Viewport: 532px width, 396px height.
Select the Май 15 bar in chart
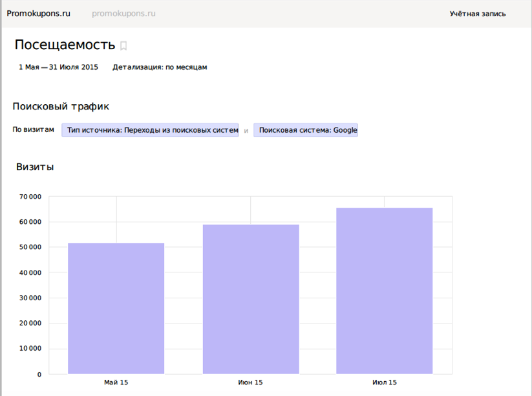(116, 309)
